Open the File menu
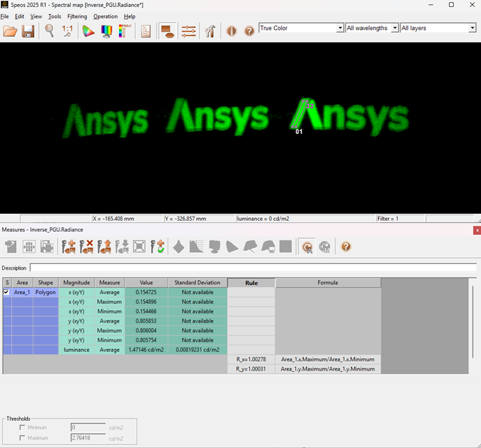Screen dimensions: 481x448 click(x=5, y=17)
